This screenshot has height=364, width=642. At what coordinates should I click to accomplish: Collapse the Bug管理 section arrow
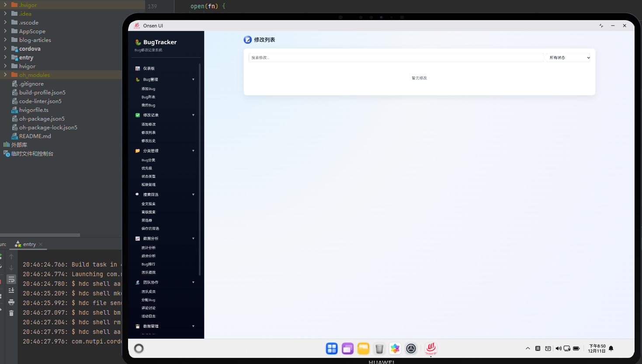click(193, 80)
